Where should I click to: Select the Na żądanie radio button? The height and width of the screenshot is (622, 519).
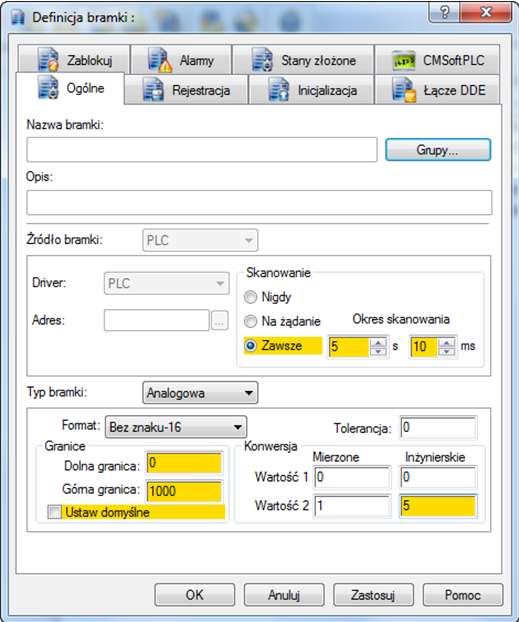click(x=250, y=321)
